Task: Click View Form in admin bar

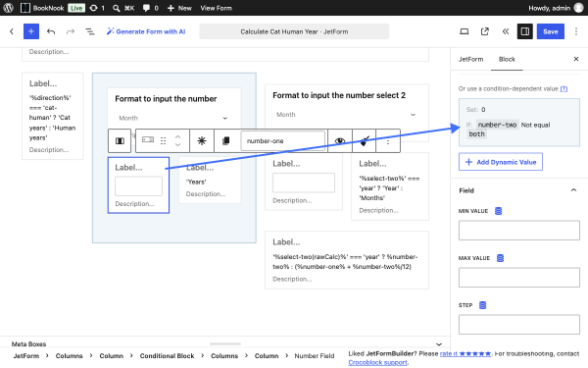Action: [216, 8]
